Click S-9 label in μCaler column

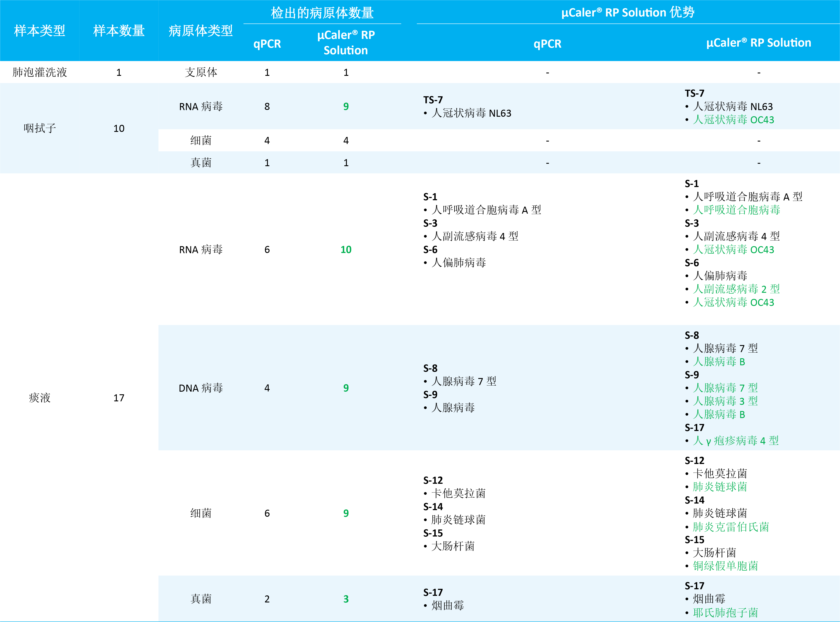(692, 375)
